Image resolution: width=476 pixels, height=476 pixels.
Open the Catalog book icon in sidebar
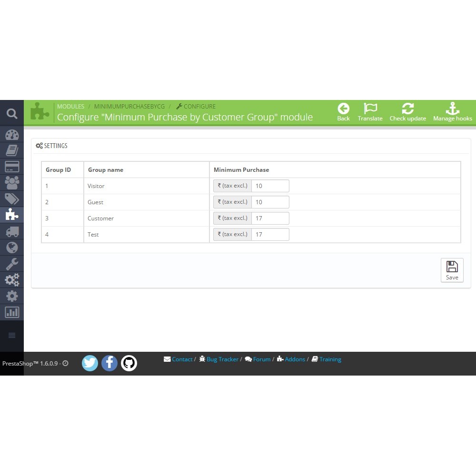(x=12, y=150)
